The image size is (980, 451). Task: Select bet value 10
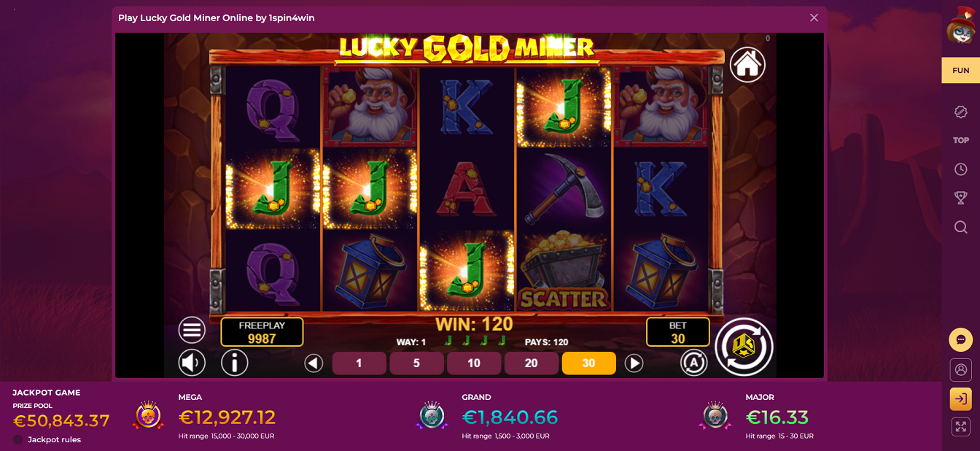(x=474, y=363)
